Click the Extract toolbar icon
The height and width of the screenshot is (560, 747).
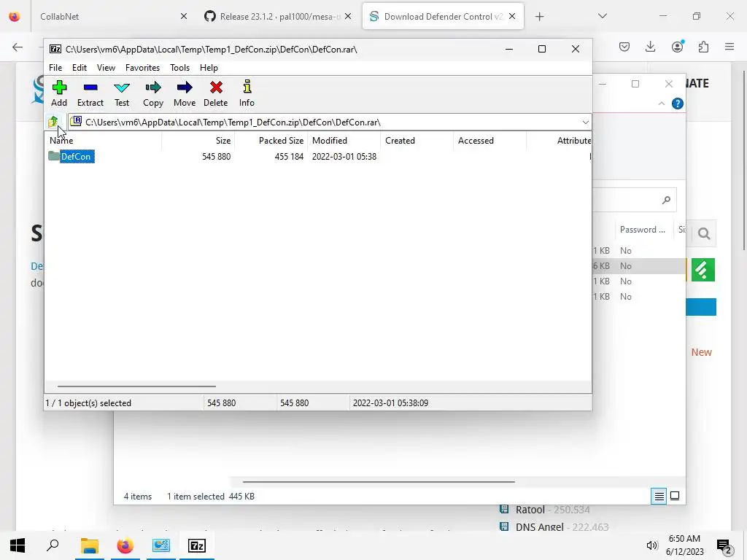(90, 93)
